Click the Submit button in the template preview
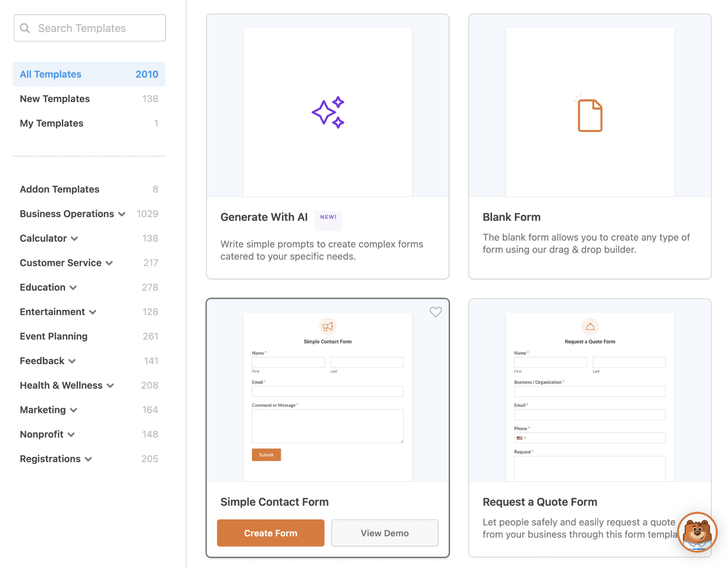Viewport: 728px width, 569px height. click(x=266, y=454)
